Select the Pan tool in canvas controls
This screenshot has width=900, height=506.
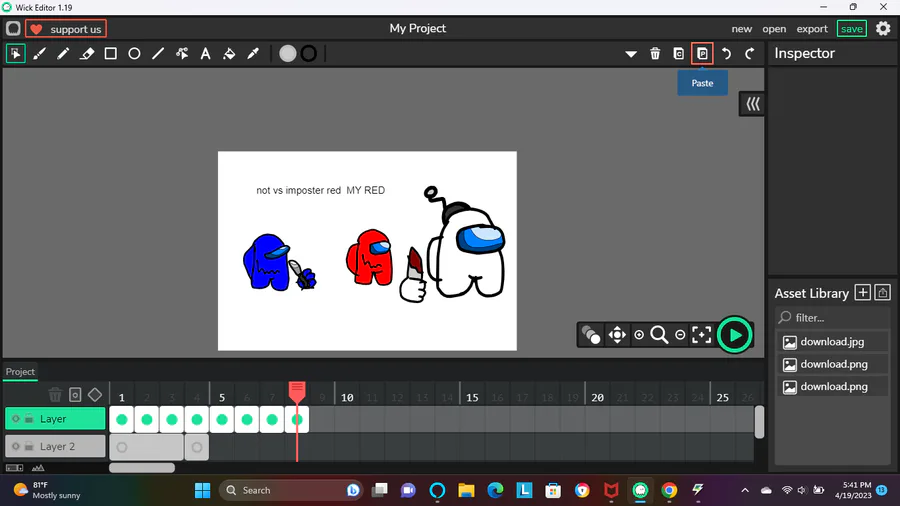(x=617, y=334)
